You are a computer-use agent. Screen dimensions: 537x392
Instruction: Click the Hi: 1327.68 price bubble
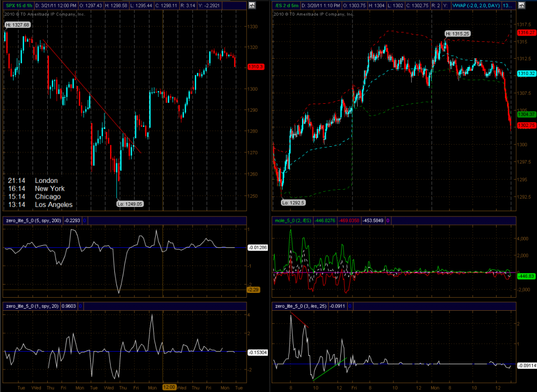tap(17, 25)
